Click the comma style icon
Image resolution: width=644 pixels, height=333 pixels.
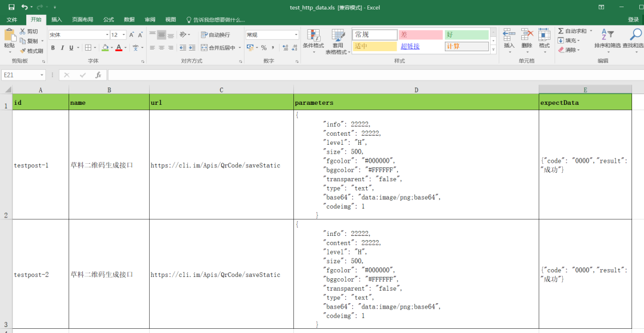tap(272, 48)
